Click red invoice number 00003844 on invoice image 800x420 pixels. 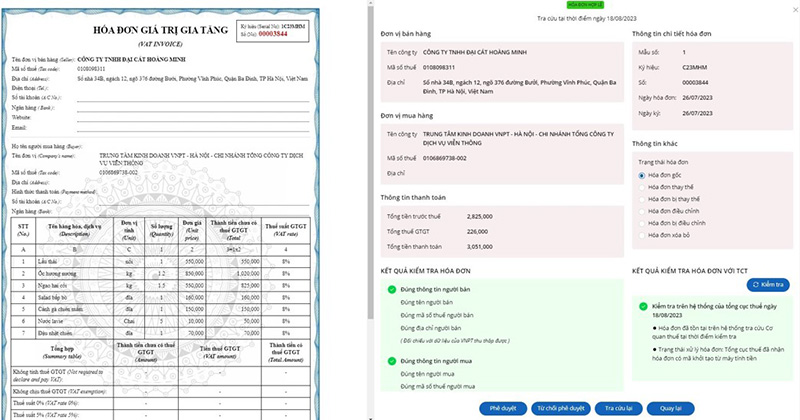coord(273,34)
